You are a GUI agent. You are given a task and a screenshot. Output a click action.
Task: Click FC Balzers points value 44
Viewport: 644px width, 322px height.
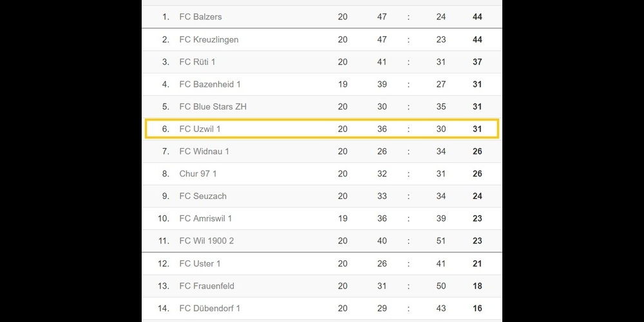click(x=477, y=17)
